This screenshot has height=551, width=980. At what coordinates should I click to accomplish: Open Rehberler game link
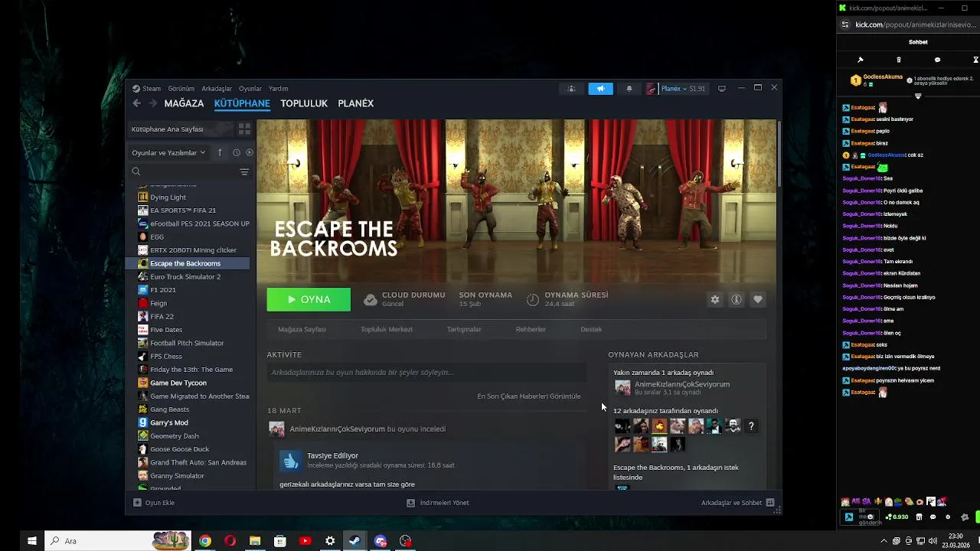(x=531, y=329)
